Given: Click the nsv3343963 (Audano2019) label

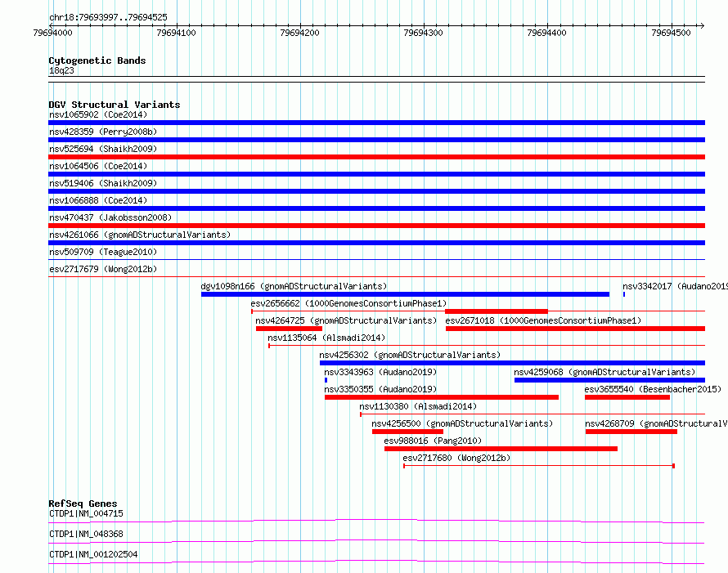Looking at the screenshot, I should pos(380,372).
